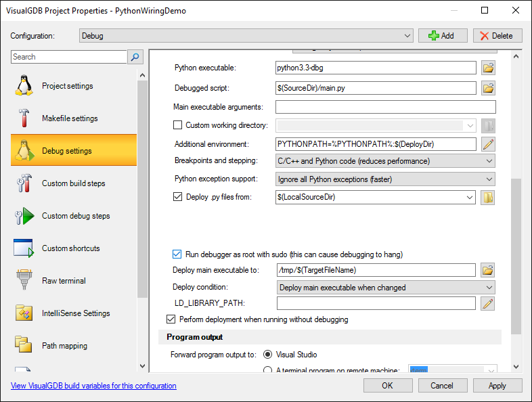Edit Additional environment with pencil icon
The width and height of the screenshot is (532, 402).
[488, 144]
